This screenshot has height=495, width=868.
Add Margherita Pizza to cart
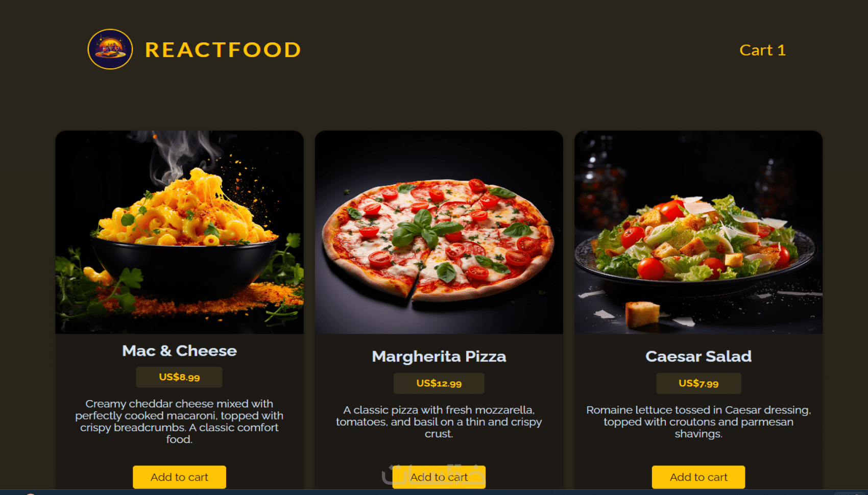pos(439,477)
